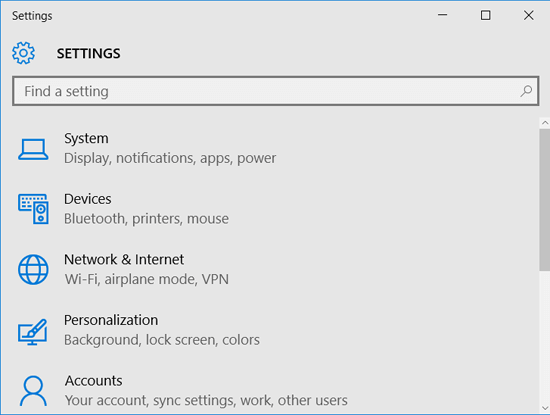The height and width of the screenshot is (415, 550).
Task: Click the System laptop icon
Action: point(33,149)
